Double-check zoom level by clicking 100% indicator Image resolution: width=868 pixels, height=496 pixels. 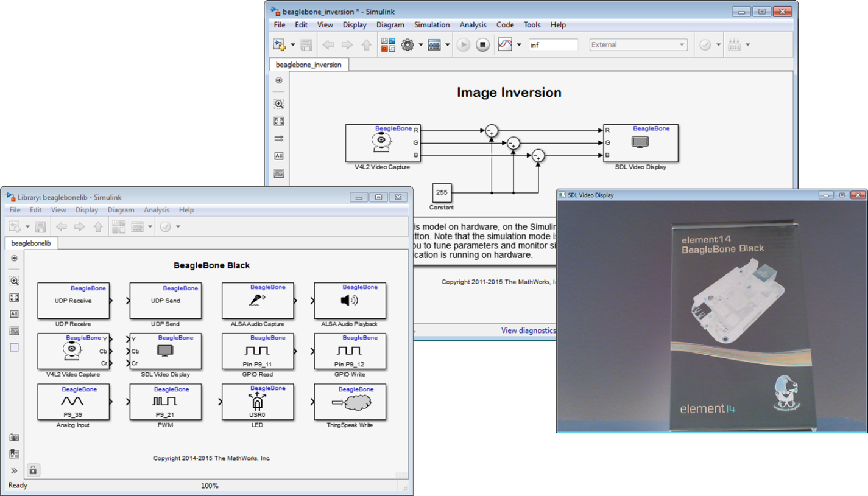[x=210, y=486]
